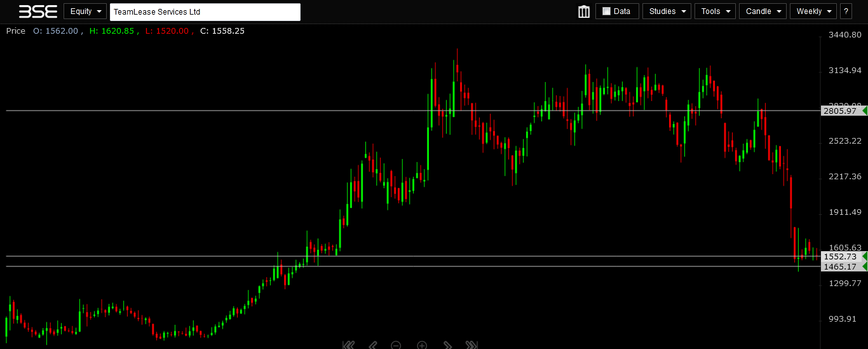Select the 1552.73 horizontal line price tag
This screenshot has width=868, height=349.
pos(840,256)
